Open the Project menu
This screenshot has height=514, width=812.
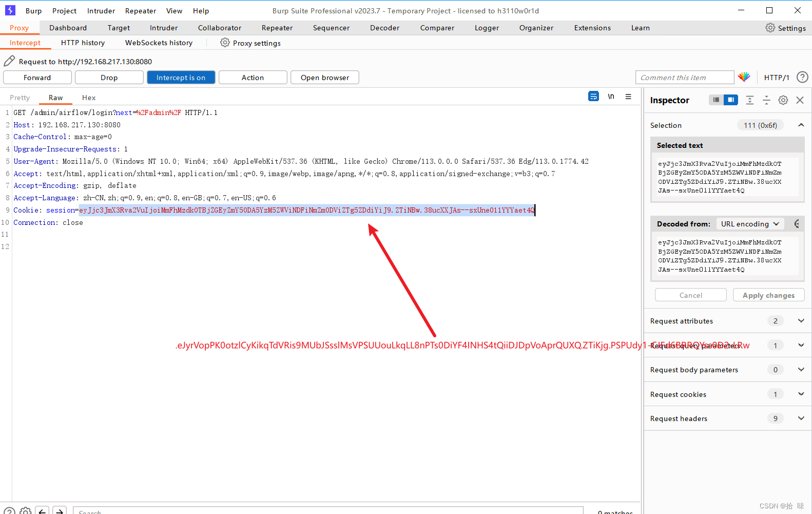(64, 11)
